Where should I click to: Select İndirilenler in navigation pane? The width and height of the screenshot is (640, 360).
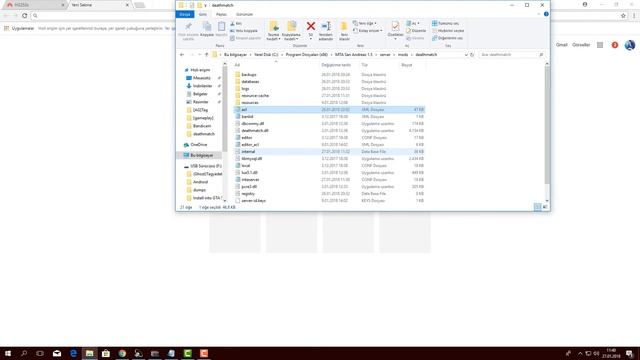[x=202, y=86]
